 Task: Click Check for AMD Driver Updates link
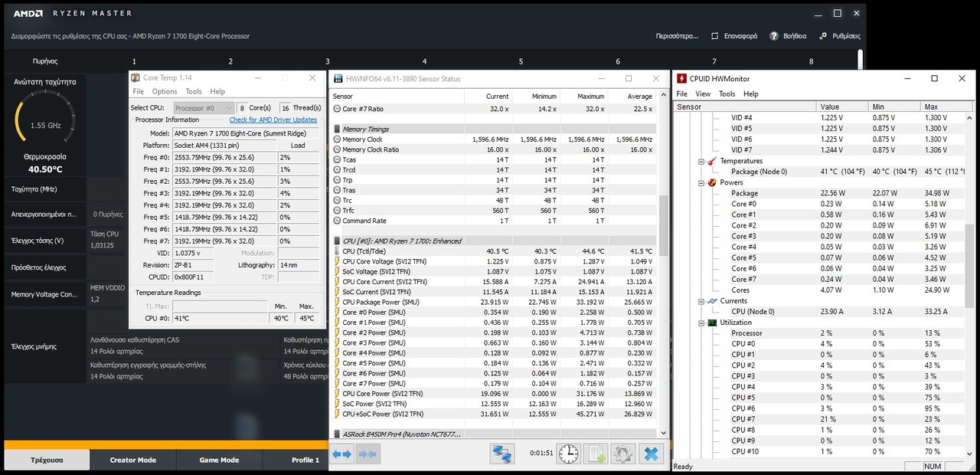[x=273, y=120]
